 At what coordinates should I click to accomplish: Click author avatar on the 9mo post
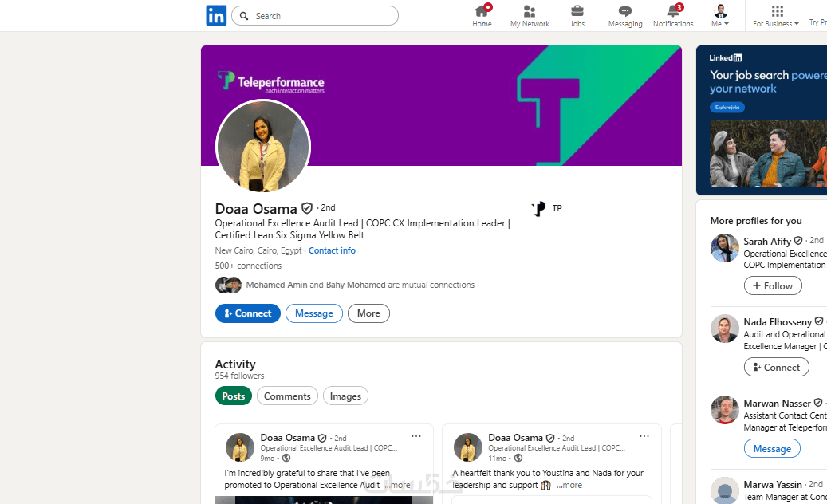240,447
